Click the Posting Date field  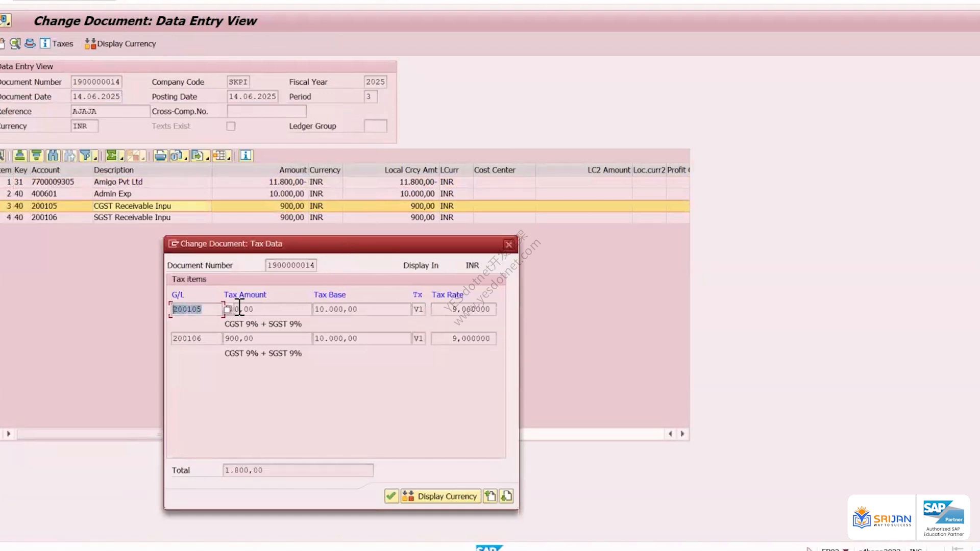pyautogui.click(x=252, y=96)
